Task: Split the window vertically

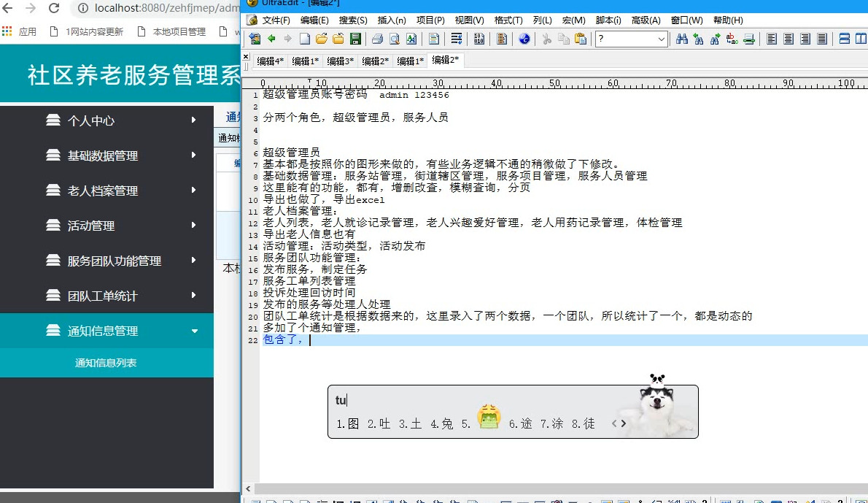Action: [x=861, y=38]
